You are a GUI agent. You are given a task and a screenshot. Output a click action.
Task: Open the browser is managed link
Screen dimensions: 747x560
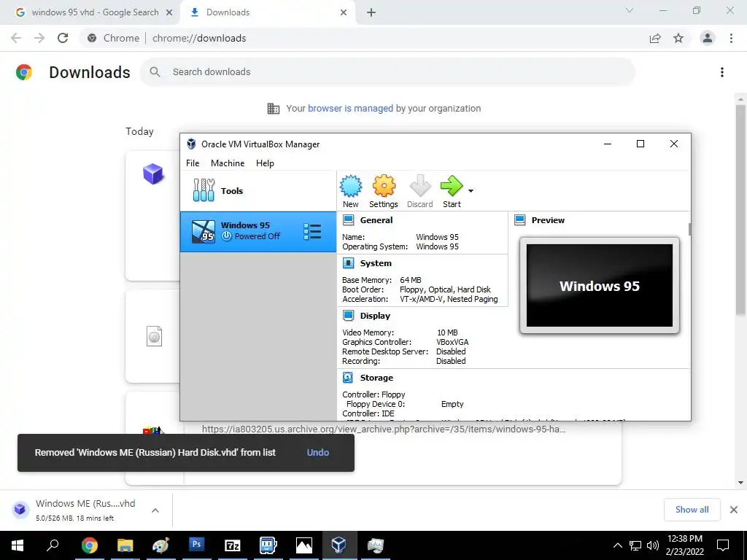click(x=350, y=109)
